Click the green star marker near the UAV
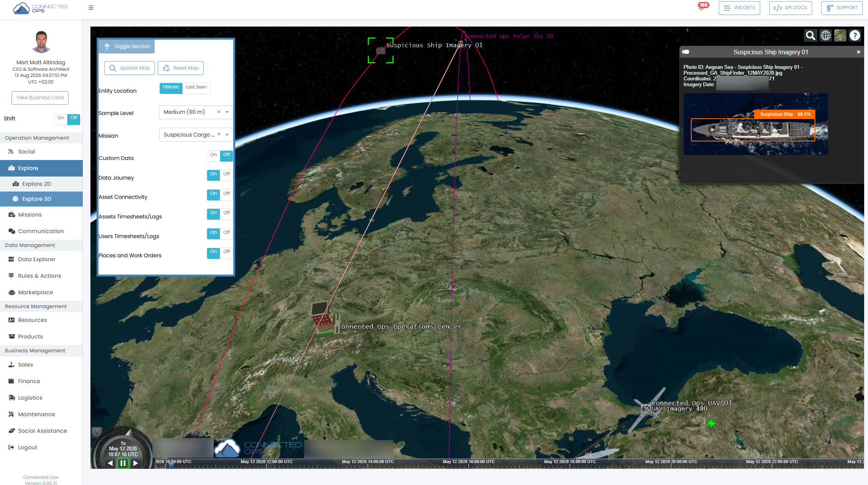The image size is (868, 485). click(711, 423)
